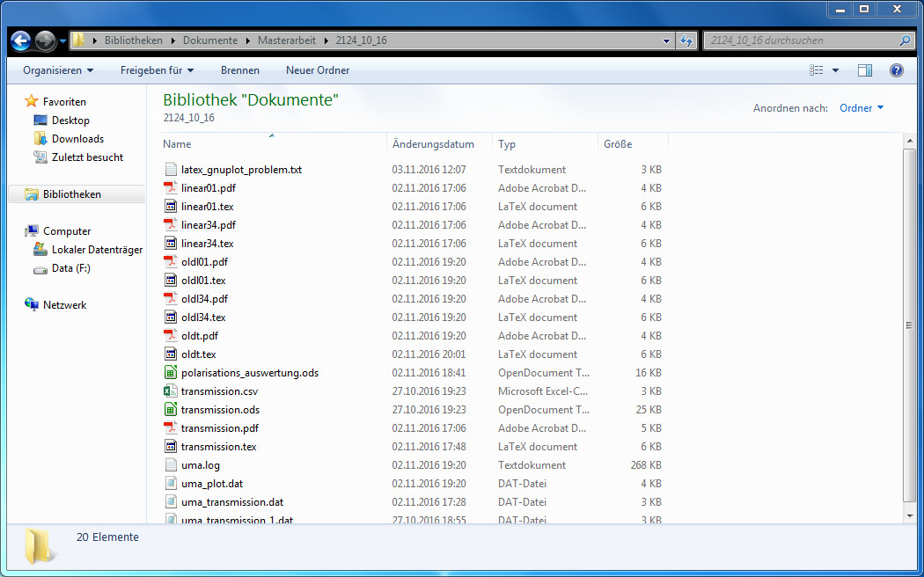This screenshot has height=577, width=924.
Task: Open Data (F:) drive in sidebar
Action: coord(70,268)
